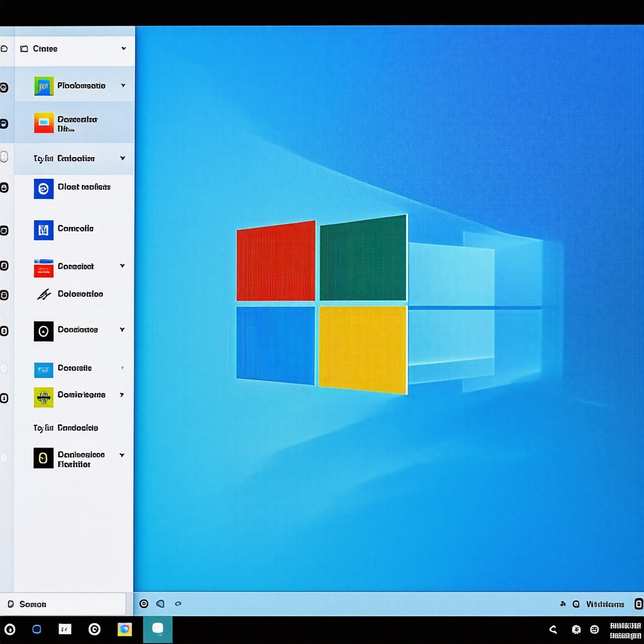This screenshot has height=644, width=644.
Task: Open the green and blue flag app icon
Action: coord(43,86)
